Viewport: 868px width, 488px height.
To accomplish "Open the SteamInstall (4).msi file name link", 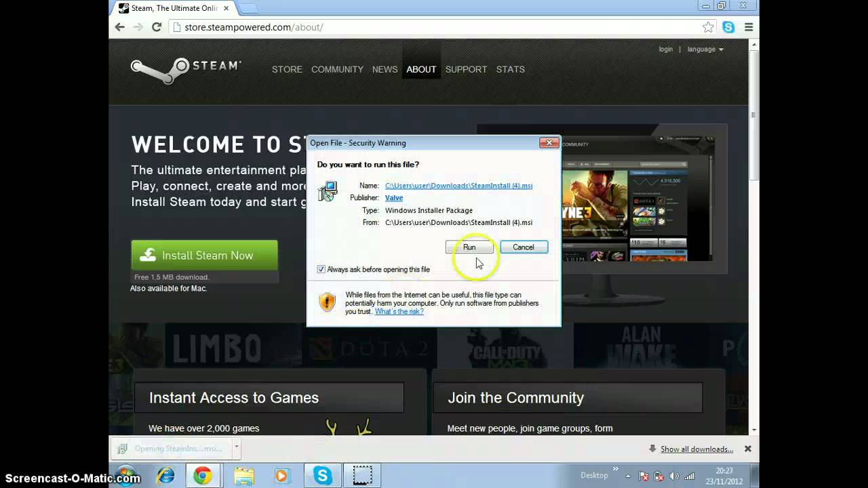I will tap(458, 186).
